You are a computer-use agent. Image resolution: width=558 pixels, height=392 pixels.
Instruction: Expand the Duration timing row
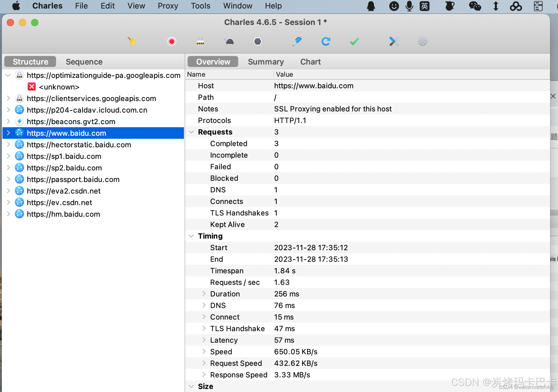point(204,294)
